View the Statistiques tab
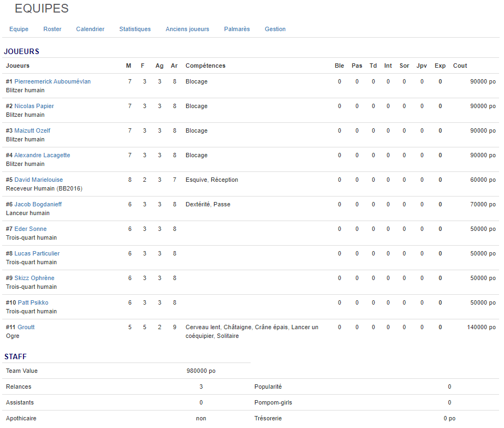 135,29
